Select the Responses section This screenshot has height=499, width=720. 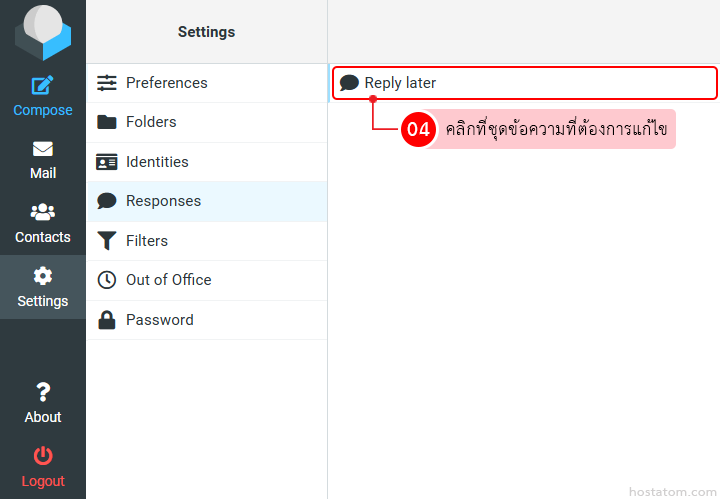point(163,201)
